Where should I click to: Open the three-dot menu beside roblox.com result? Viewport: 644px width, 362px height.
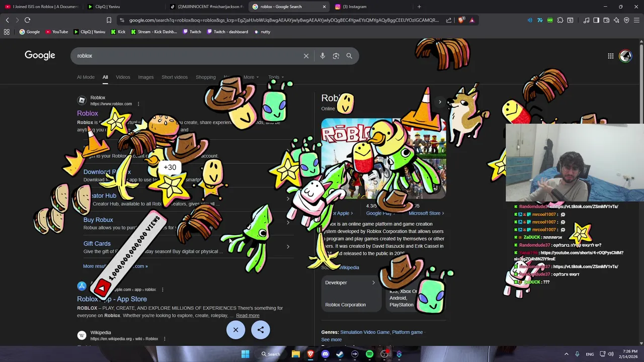pos(138,104)
